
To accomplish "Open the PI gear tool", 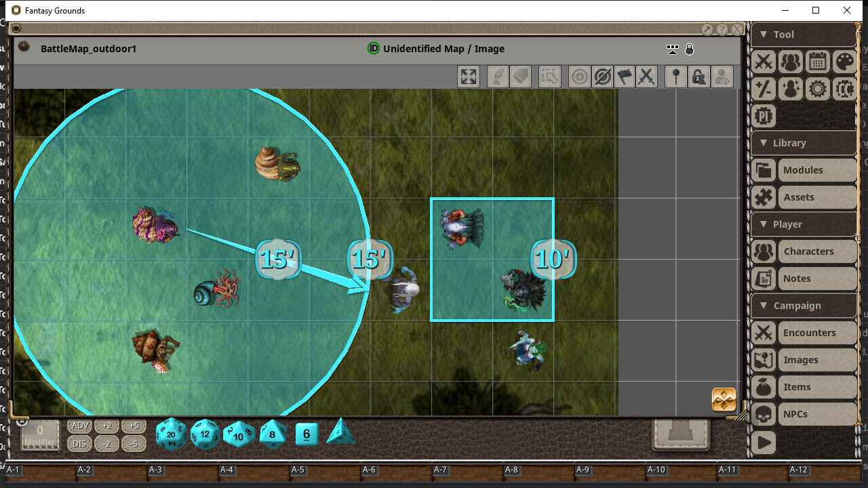I will click(x=764, y=116).
